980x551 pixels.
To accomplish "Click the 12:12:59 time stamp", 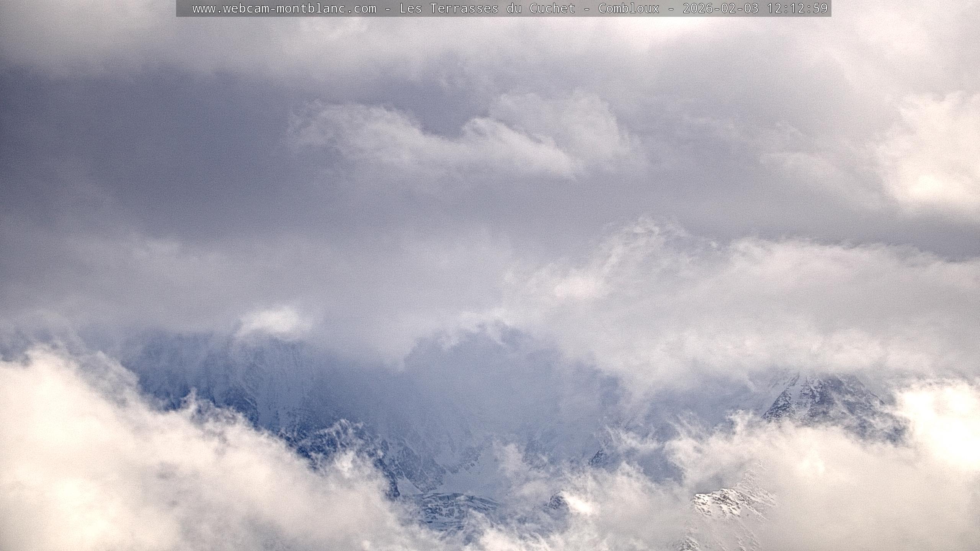I will click(x=797, y=8).
